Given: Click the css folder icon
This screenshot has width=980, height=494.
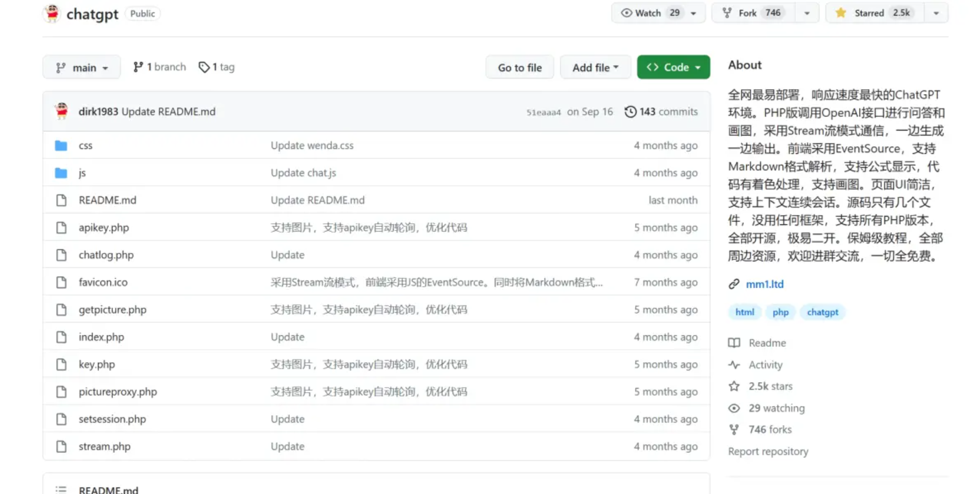Looking at the screenshot, I should click(x=61, y=146).
